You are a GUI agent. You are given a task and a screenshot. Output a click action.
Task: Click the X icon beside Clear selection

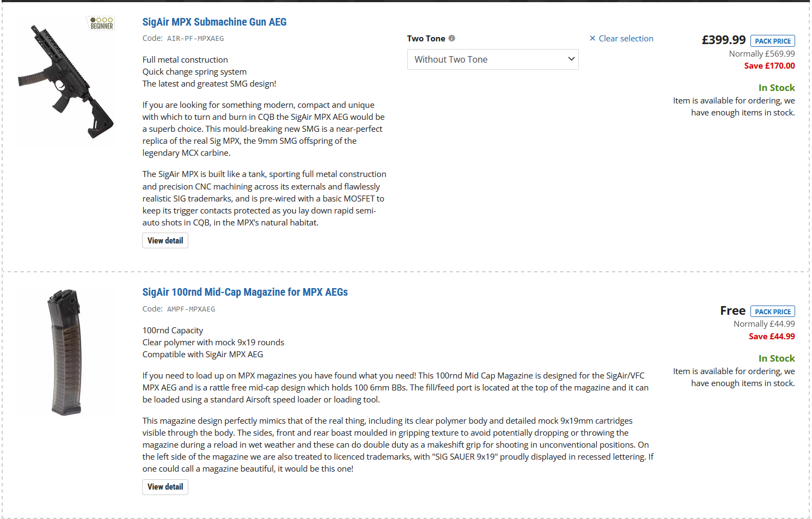[x=593, y=38]
